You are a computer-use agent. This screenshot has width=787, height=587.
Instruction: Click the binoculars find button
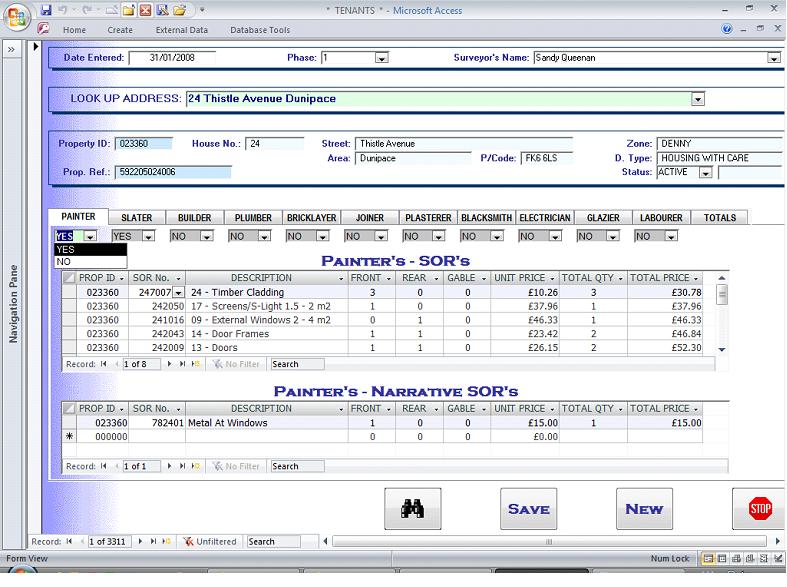click(x=412, y=509)
